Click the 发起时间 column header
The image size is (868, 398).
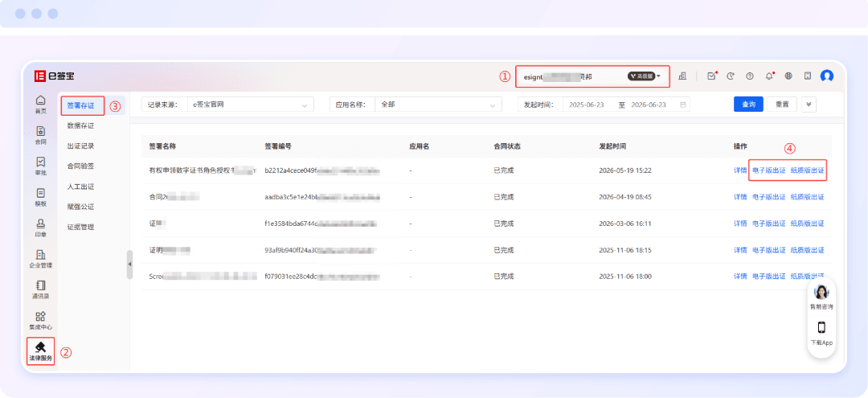coord(612,146)
